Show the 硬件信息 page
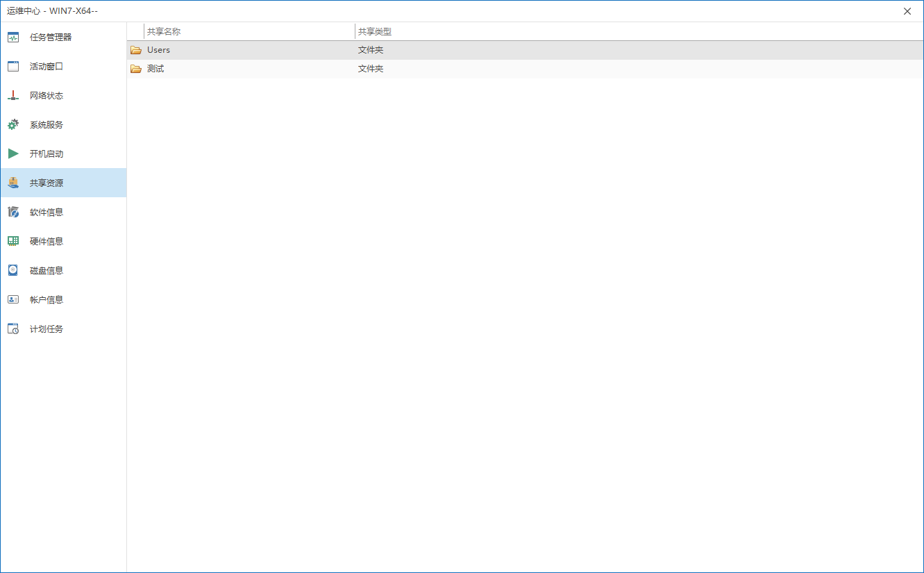 click(63, 241)
